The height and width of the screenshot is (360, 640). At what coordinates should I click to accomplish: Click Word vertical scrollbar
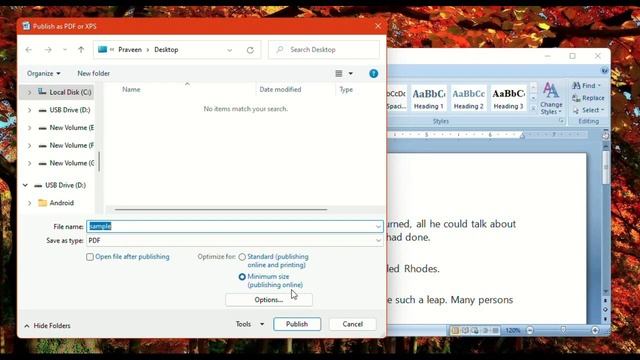(x=606, y=167)
